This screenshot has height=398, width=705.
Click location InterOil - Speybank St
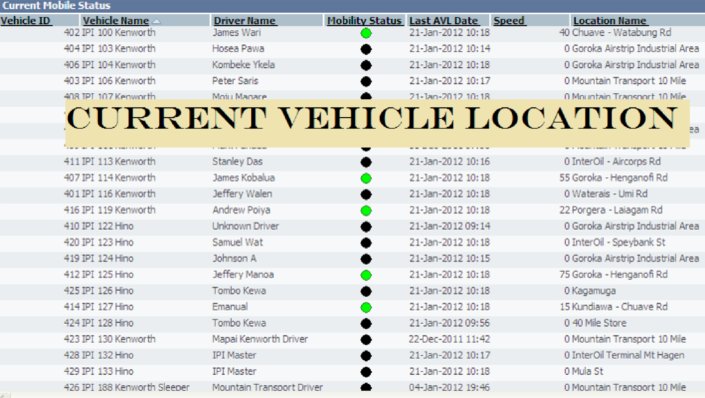click(x=618, y=242)
